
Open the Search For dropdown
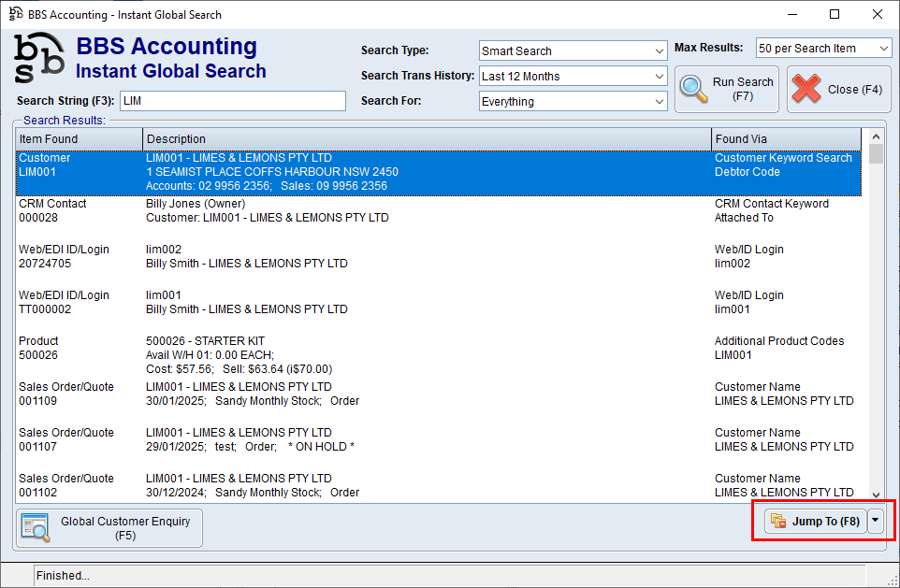(660, 102)
